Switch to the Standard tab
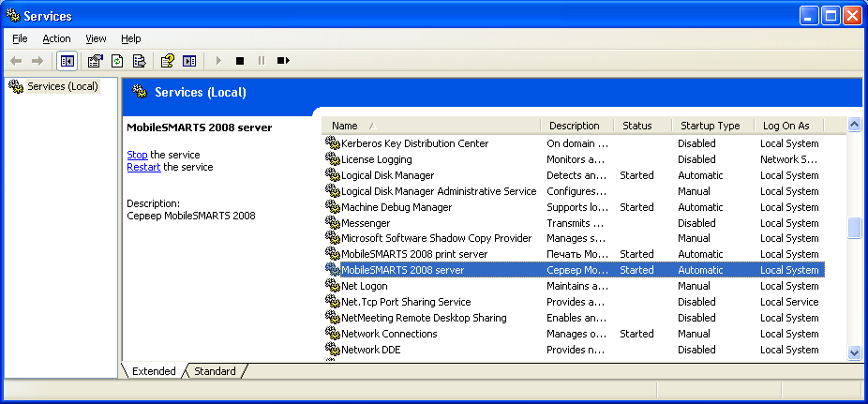The height and width of the screenshot is (404, 868). (215, 371)
